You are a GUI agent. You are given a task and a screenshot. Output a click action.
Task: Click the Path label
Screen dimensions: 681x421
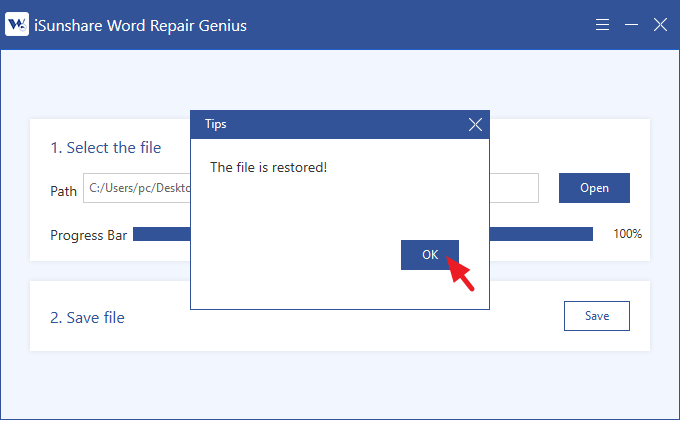[63, 191]
